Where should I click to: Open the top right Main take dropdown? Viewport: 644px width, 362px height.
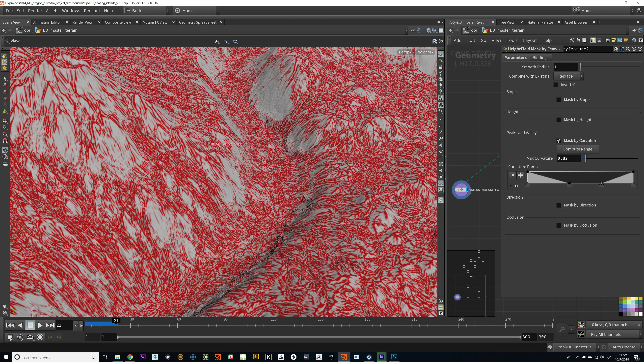[603, 11]
